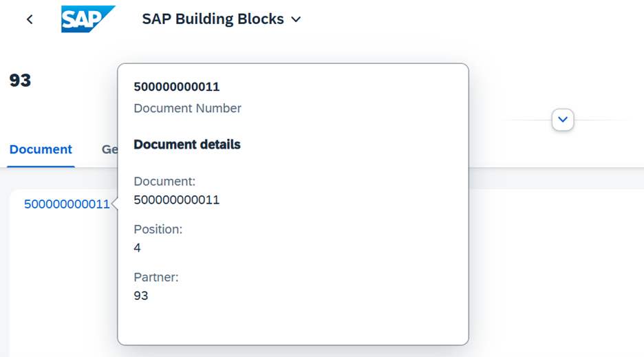
Task: Click the popover pointer arrow beside the link
Action: click(114, 204)
